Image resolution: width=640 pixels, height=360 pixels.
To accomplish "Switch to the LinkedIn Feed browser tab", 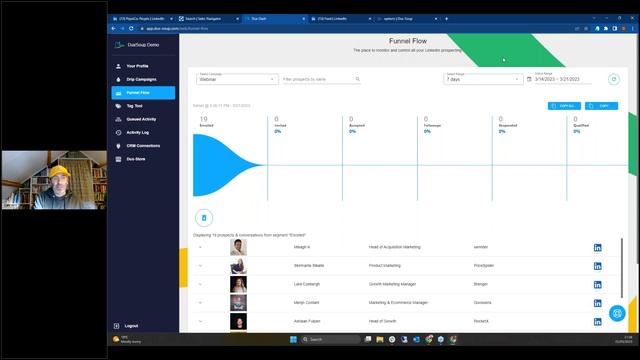I will [x=341, y=19].
